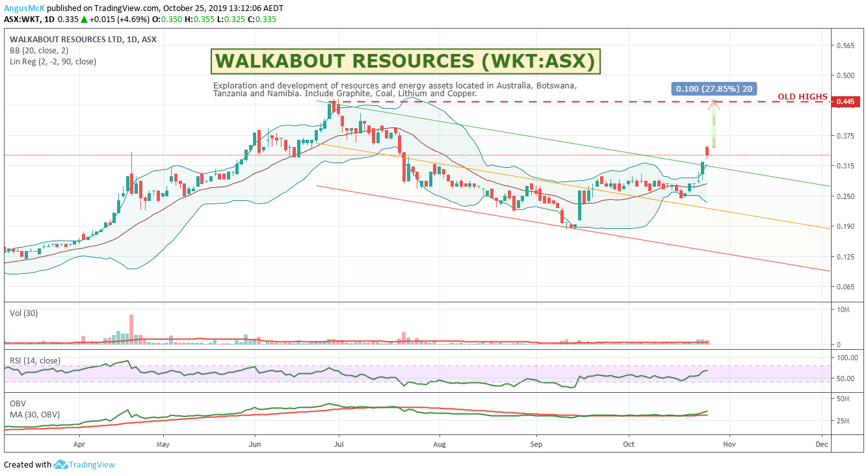Image resolution: width=868 pixels, height=476 pixels.
Task: Click the 25M OBV axis value
Action: pyautogui.click(x=843, y=421)
